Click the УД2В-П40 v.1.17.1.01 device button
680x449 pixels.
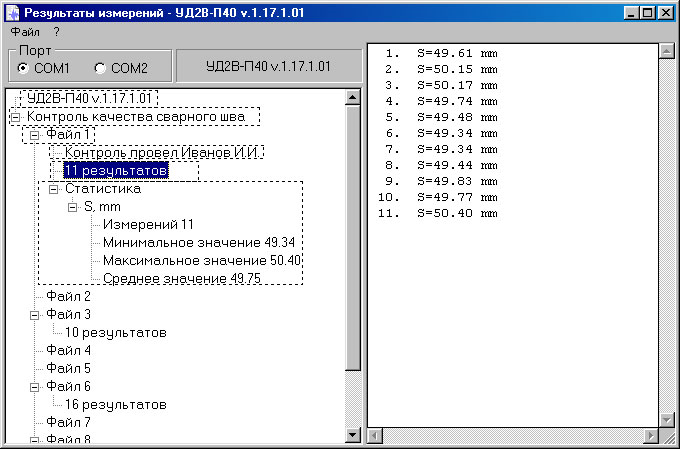[x=269, y=66]
